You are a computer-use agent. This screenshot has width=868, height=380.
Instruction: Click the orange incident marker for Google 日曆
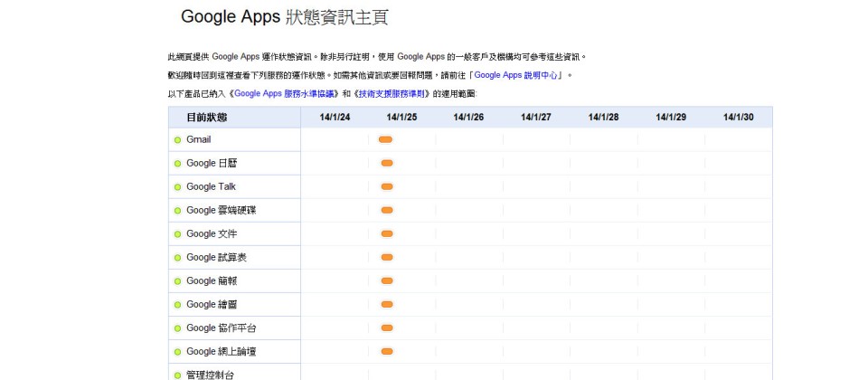pos(387,163)
